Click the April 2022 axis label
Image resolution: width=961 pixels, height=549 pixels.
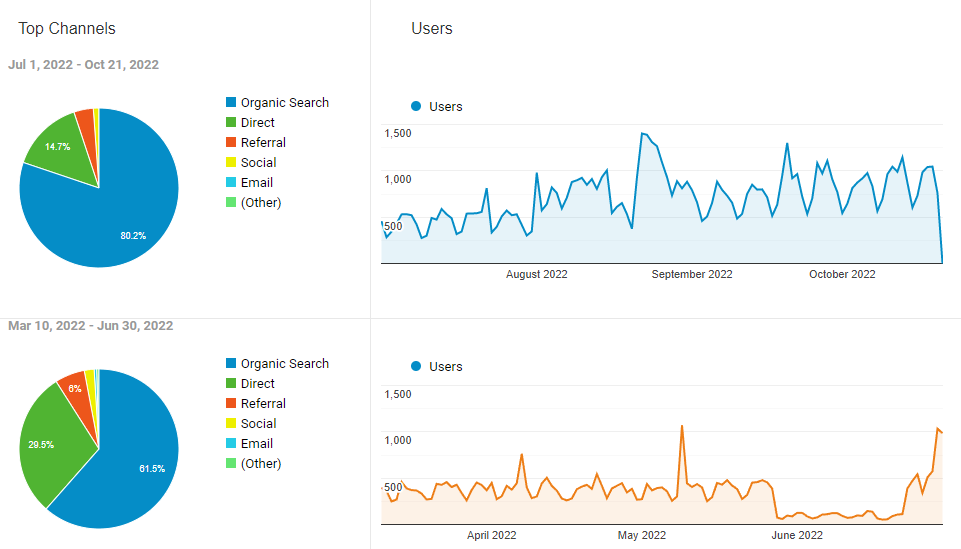click(x=492, y=535)
